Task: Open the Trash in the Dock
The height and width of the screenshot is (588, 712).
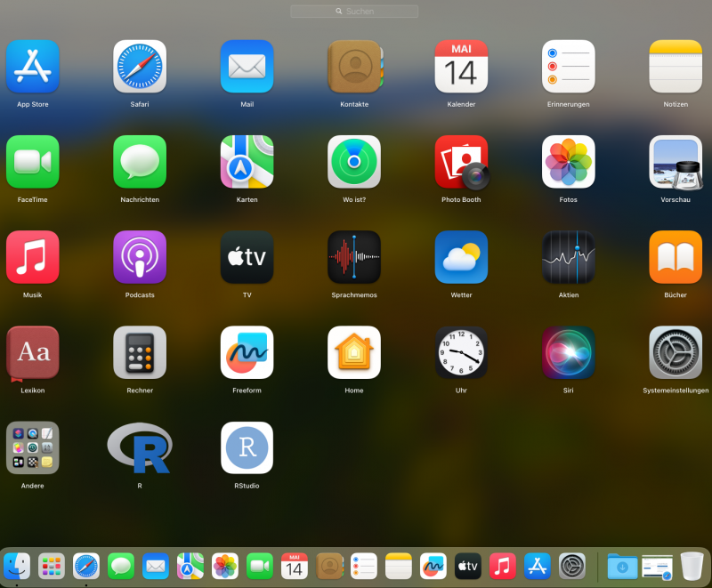Action: click(692, 567)
